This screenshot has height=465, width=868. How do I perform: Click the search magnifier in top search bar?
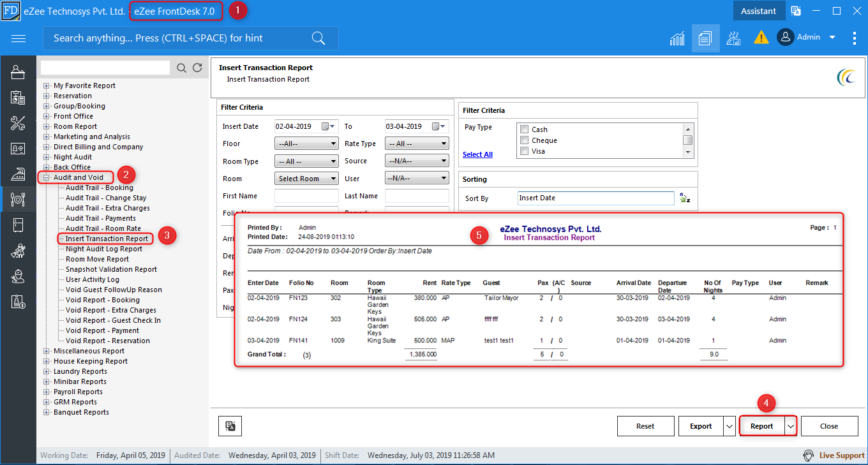(318, 38)
